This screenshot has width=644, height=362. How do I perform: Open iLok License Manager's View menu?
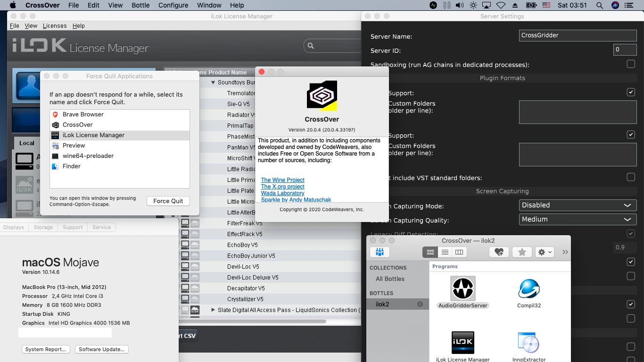[31, 26]
